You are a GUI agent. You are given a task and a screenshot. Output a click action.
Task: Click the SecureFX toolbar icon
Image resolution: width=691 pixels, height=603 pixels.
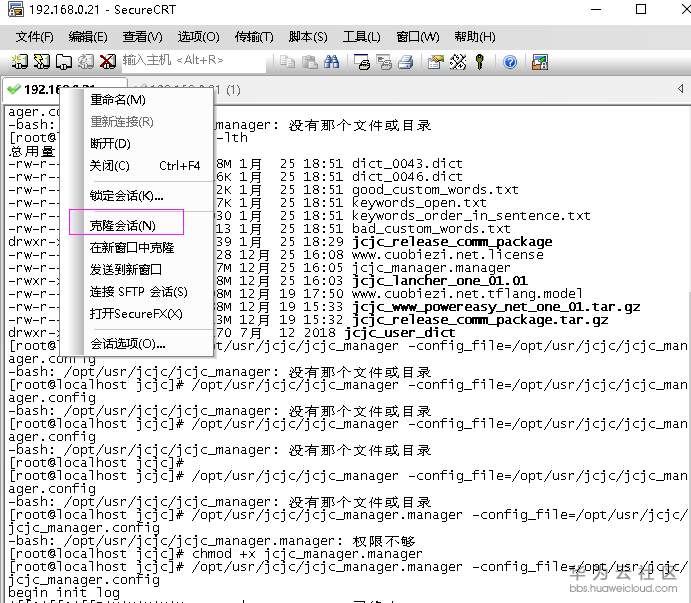pos(540,62)
